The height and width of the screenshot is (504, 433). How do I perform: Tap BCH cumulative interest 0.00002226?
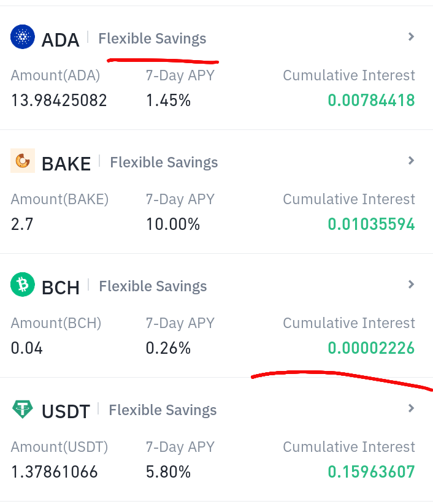[x=371, y=348]
